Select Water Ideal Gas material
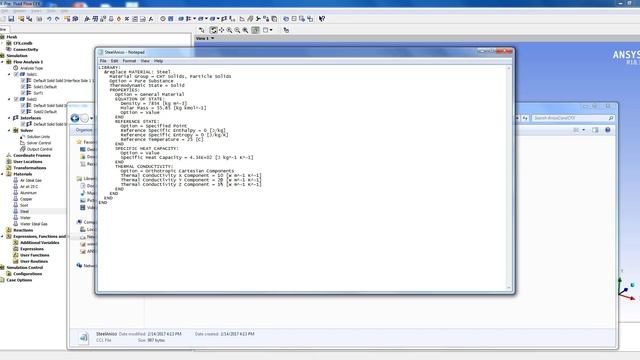This screenshot has width=640, height=360. pyautogui.click(x=34, y=224)
